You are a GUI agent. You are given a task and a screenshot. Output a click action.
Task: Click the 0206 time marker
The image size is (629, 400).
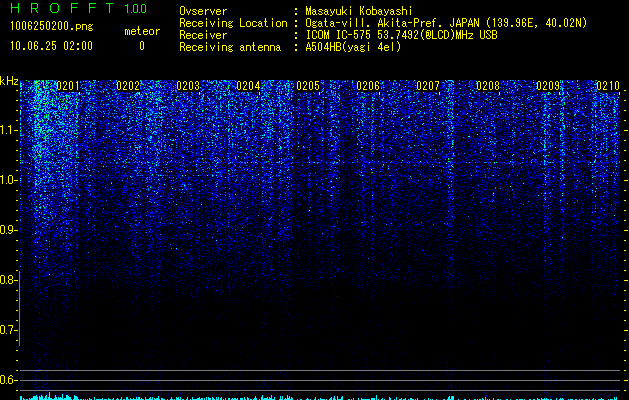point(368,86)
